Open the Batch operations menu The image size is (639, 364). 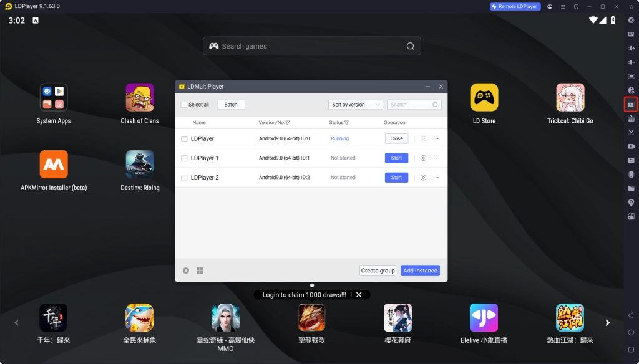(x=231, y=105)
